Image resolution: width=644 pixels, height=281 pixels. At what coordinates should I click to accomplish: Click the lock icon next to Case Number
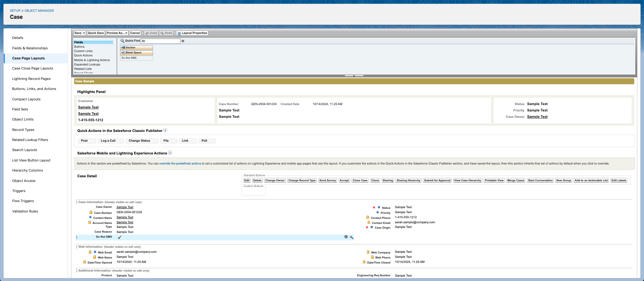pyautogui.click(x=91, y=212)
